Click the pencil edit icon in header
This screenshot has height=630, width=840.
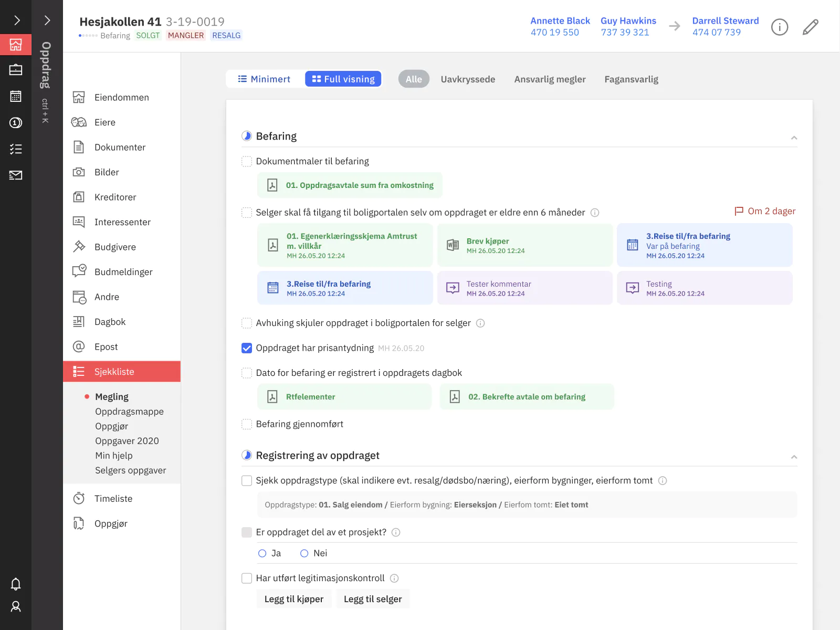click(x=810, y=27)
